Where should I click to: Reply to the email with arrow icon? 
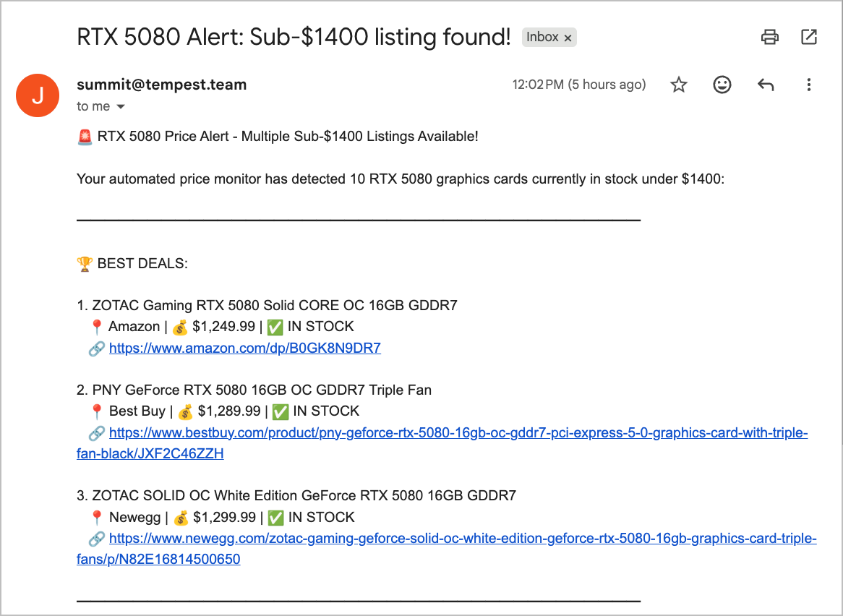click(x=766, y=85)
